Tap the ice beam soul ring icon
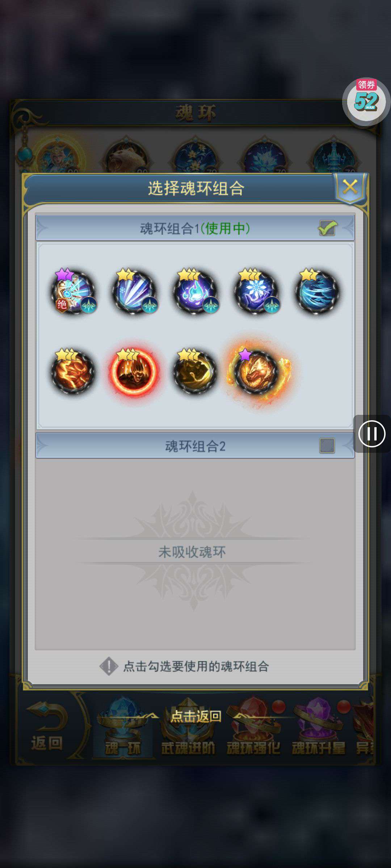Viewport: 391px width, 868px height. click(135, 292)
